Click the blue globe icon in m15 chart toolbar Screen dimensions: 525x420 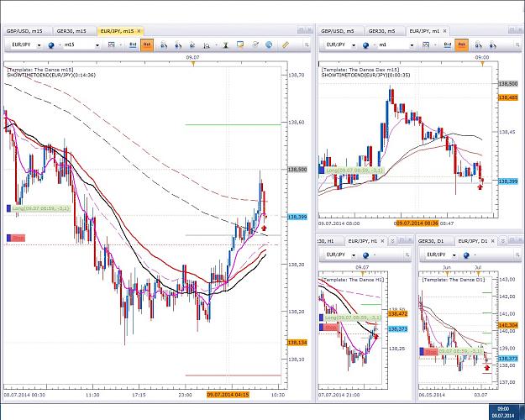click(x=51, y=45)
